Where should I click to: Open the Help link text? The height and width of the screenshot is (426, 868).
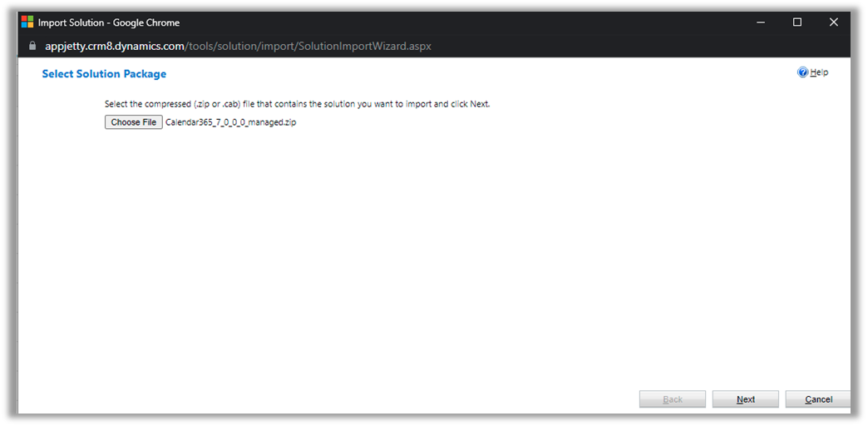pyautogui.click(x=819, y=72)
